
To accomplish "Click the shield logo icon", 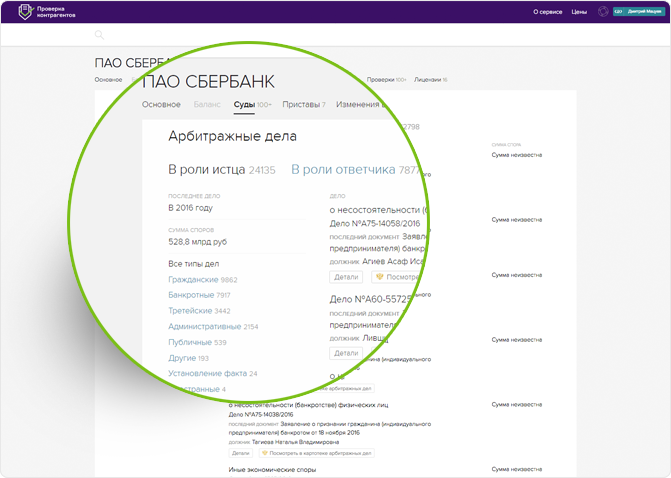I will coord(25,12).
